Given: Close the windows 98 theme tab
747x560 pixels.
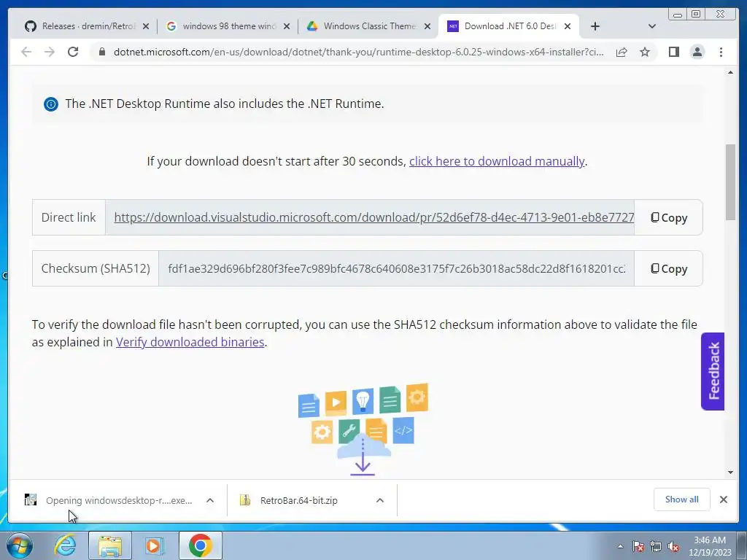Looking at the screenshot, I should pos(286,26).
